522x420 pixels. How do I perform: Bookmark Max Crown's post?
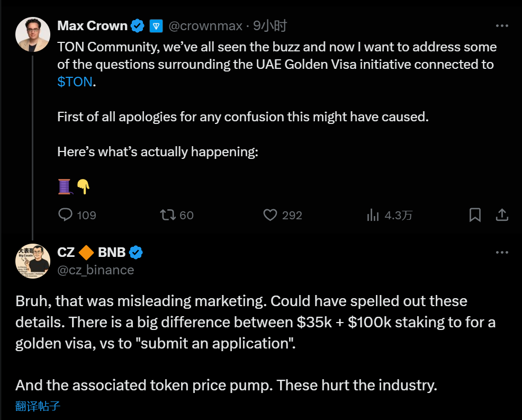click(475, 215)
